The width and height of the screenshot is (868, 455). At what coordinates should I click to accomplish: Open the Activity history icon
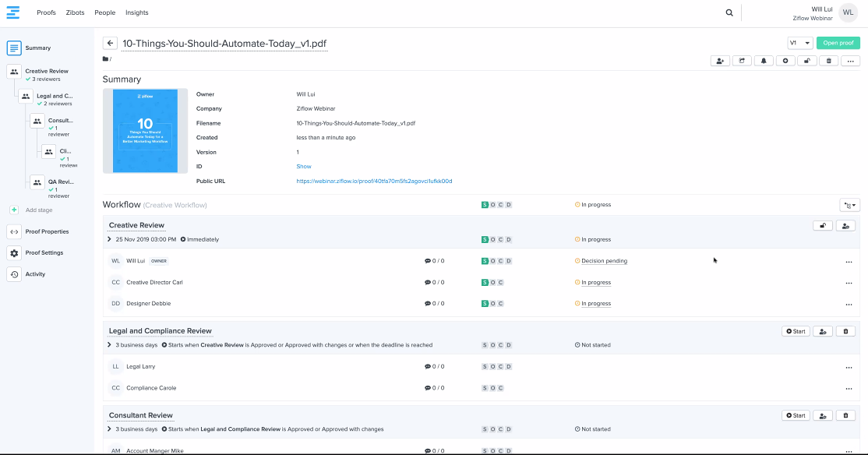tap(14, 274)
